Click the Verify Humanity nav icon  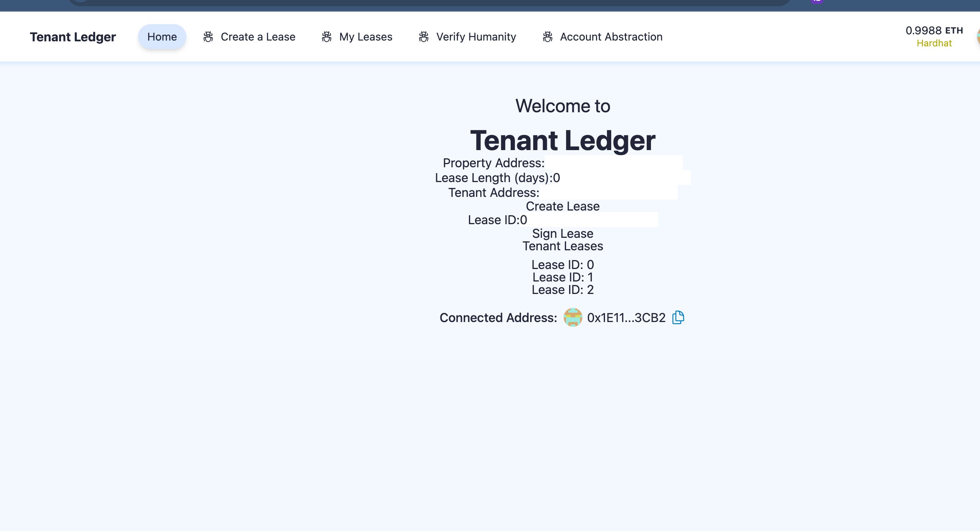424,36
